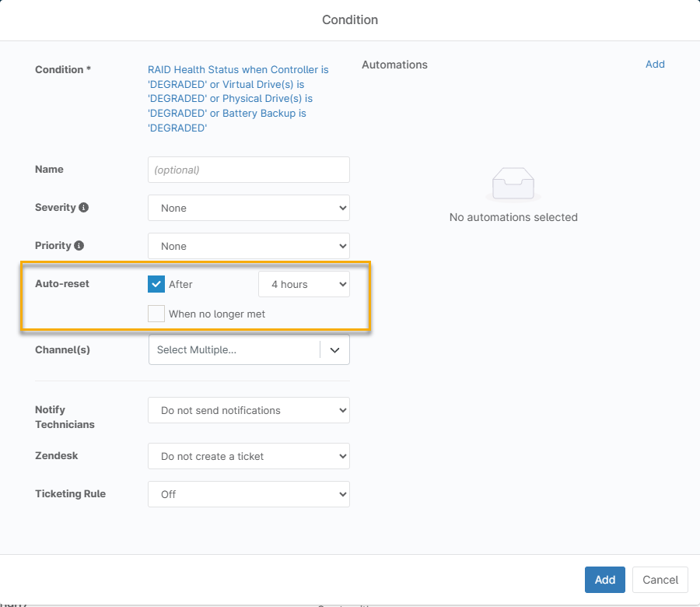Screen dimensions: 700x607
Task: Click the Automations section heading
Action: tap(394, 65)
